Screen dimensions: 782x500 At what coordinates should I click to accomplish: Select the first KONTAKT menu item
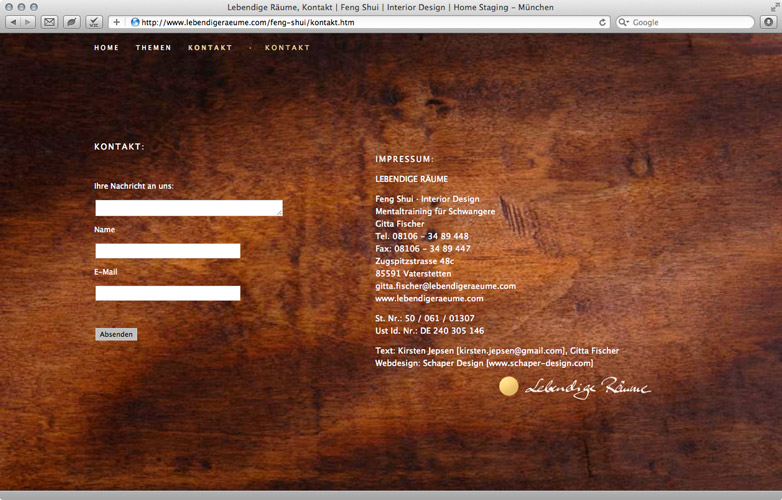click(210, 47)
